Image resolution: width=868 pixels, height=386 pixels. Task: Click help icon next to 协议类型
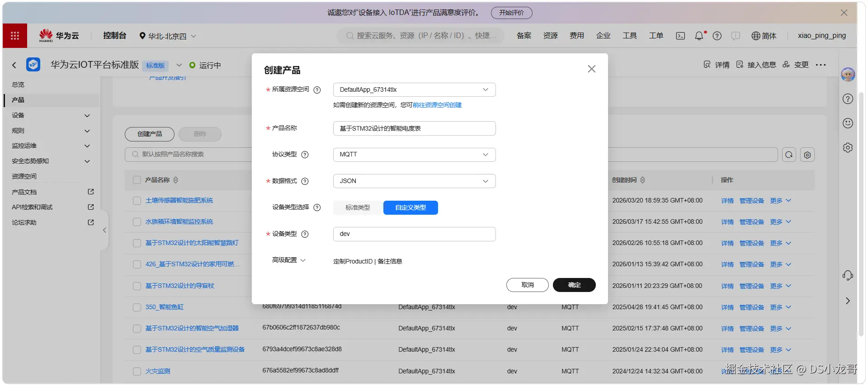(305, 155)
